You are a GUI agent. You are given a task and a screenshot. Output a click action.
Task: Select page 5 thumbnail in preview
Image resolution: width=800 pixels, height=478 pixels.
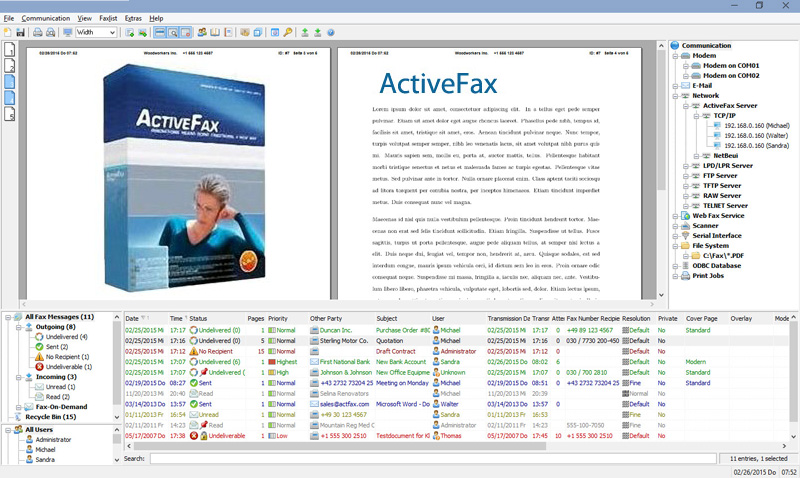[x=9, y=114]
